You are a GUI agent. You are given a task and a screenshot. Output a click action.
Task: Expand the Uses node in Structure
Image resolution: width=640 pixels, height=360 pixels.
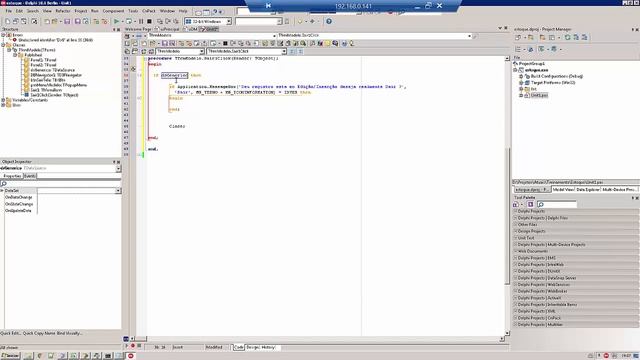point(3,105)
